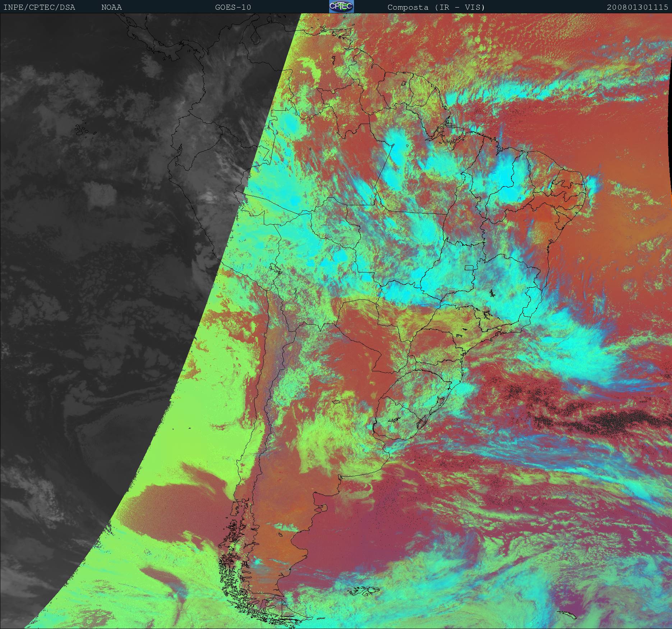Viewport: 672px width, 629px height.
Task: Click the GOES-10 satellite label
Action: [233, 7]
